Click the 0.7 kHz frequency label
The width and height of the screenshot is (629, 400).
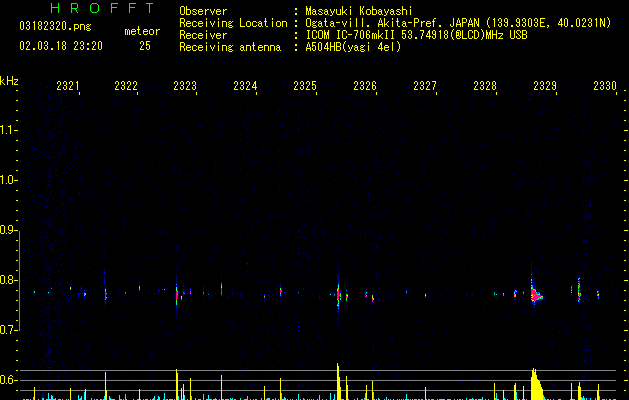pos(9,330)
